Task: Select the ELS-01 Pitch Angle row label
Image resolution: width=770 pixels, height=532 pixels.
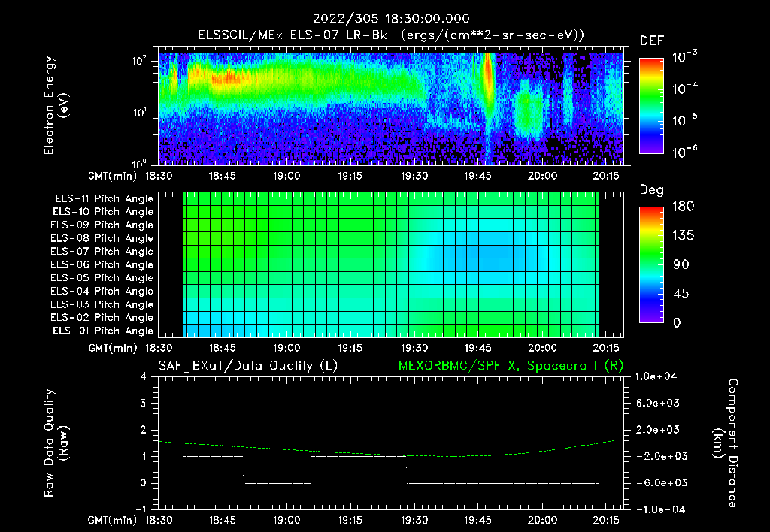Action: click(x=103, y=331)
